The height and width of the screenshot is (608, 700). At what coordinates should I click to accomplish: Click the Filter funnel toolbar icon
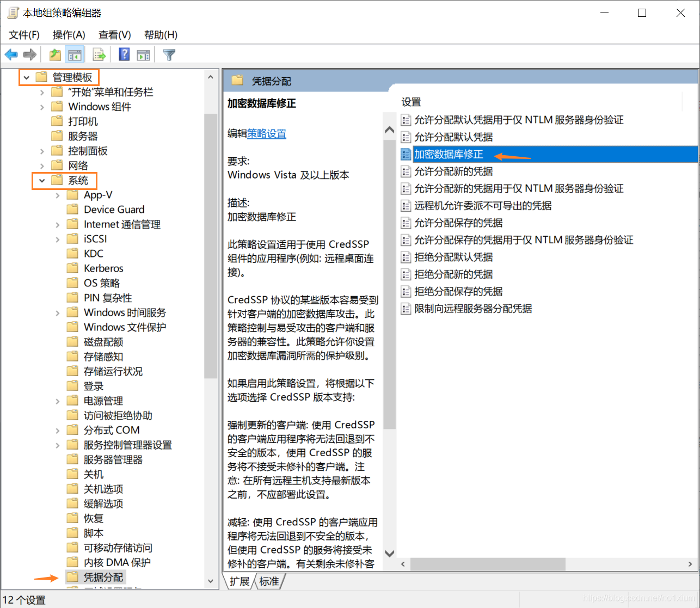click(169, 54)
